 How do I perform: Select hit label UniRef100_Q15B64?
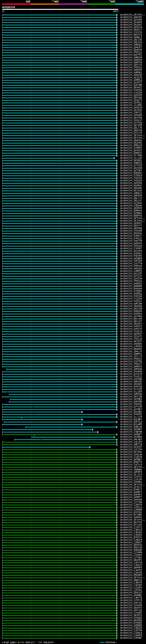click(x=131, y=437)
